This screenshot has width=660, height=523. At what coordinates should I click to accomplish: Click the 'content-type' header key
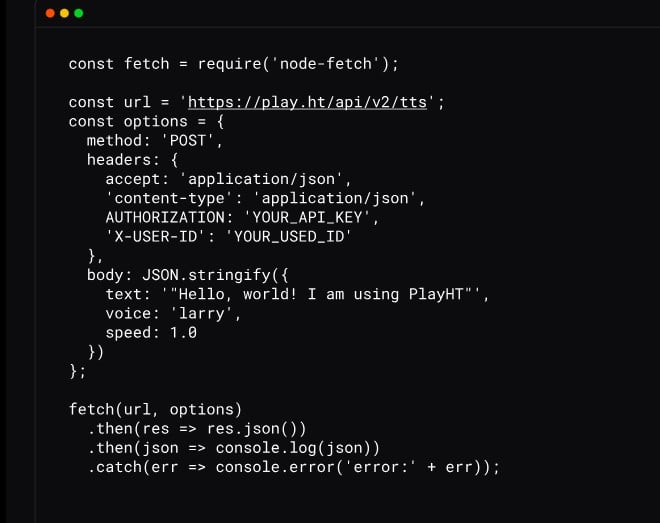(169, 198)
